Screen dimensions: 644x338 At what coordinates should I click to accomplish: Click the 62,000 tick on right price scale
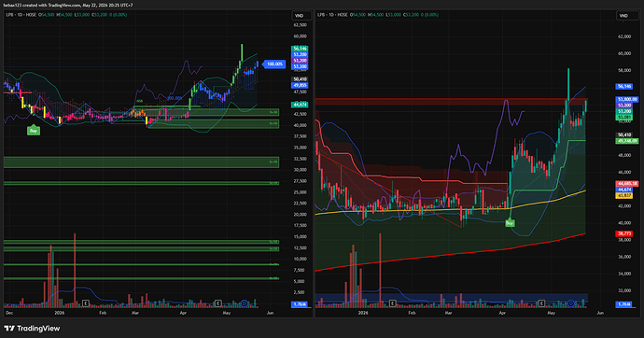tap(623, 36)
